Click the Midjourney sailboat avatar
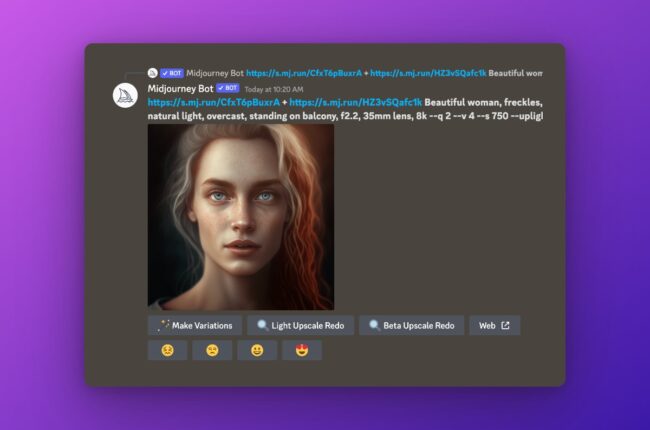Image resolution: width=650 pixels, height=430 pixels. pyautogui.click(x=123, y=97)
